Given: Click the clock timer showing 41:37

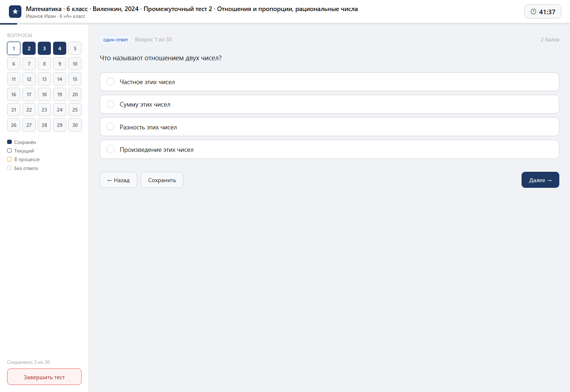Looking at the screenshot, I should pyautogui.click(x=543, y=11).
